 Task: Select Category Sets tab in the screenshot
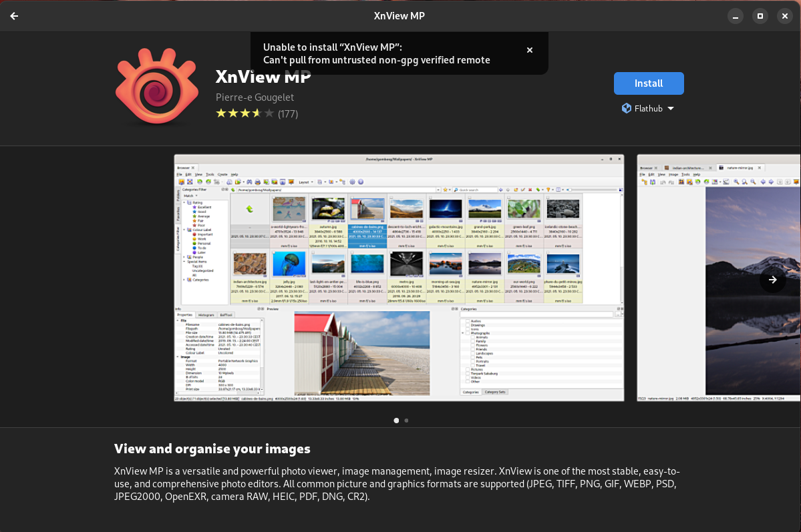click(x=495, y=392)
